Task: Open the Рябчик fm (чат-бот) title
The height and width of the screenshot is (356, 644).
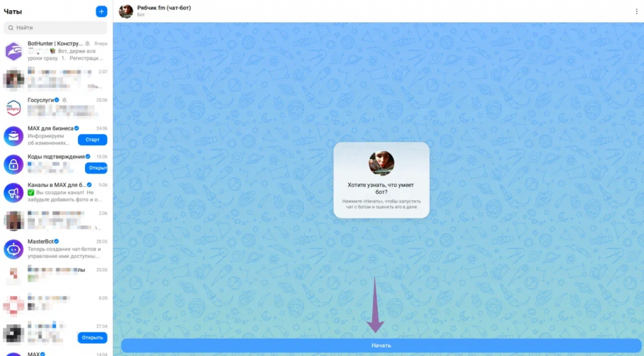Action: pos(164,8)
